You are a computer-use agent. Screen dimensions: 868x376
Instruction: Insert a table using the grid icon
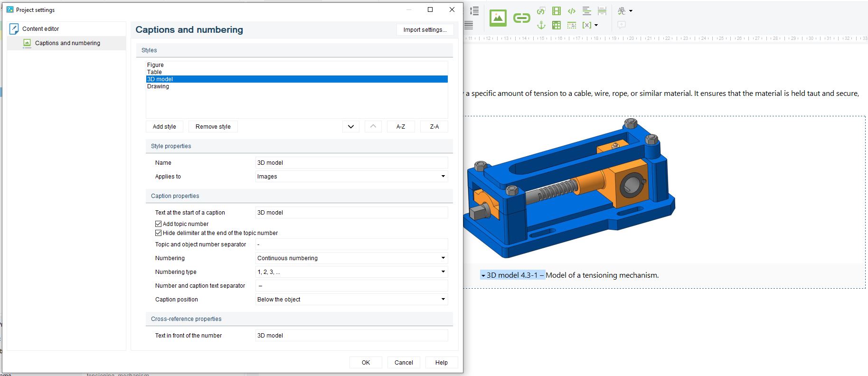tap(557, 25)
